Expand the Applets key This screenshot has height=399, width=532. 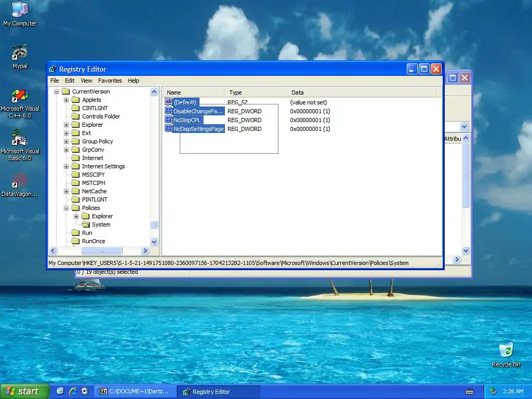tap(66, 100)
